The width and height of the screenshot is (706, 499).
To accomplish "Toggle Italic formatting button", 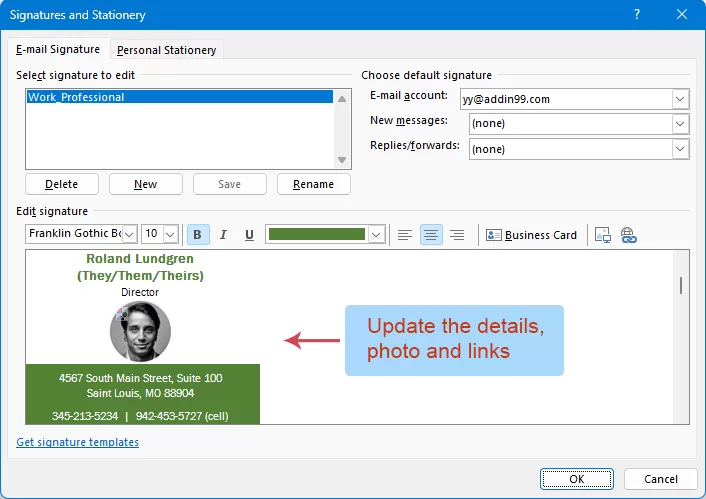I will [x=223, y=235].
